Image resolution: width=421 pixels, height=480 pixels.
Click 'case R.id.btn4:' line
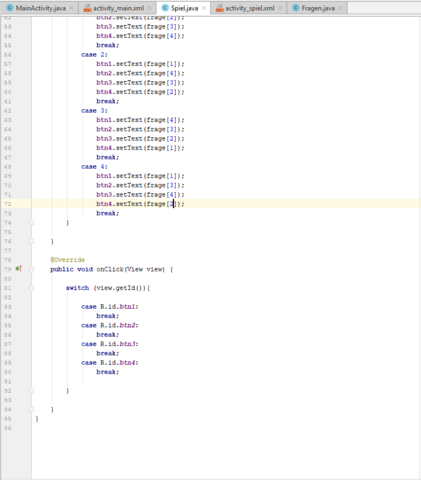click(x=110, y=362)
